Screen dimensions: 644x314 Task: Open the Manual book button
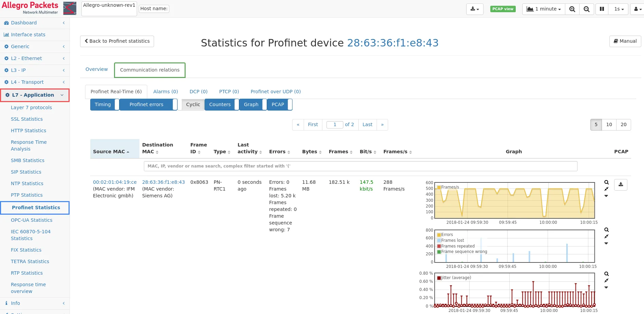tap(625, 41)
